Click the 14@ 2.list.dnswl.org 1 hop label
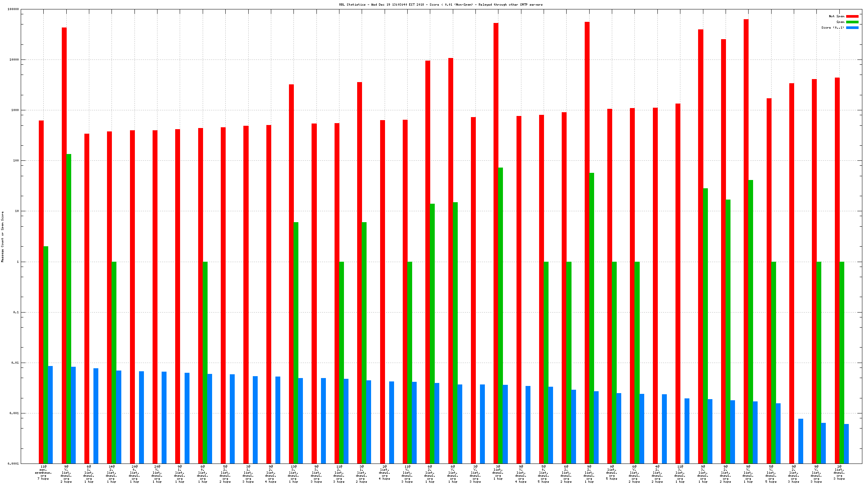868x488 pixels. 112,474
